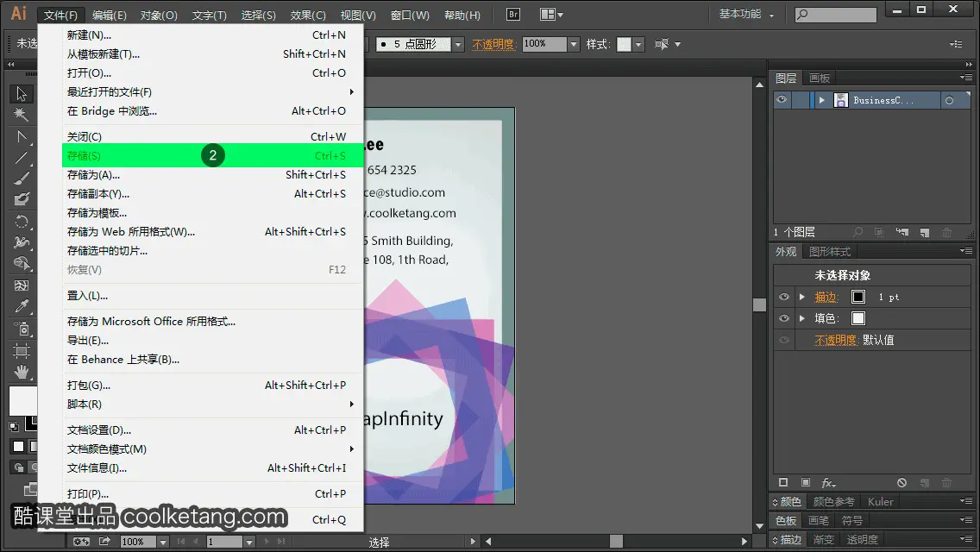The height and width of the screenshot is (552, 980).
Task: Click the clear appearance icon
Action: point(901,483)
